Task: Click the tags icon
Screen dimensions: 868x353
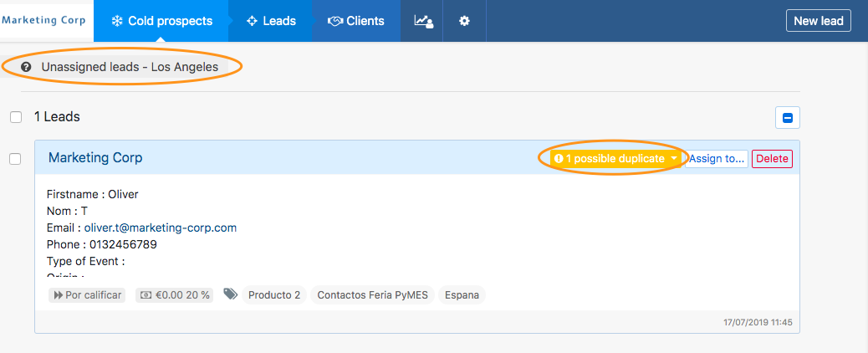Action: pos(230,294)
